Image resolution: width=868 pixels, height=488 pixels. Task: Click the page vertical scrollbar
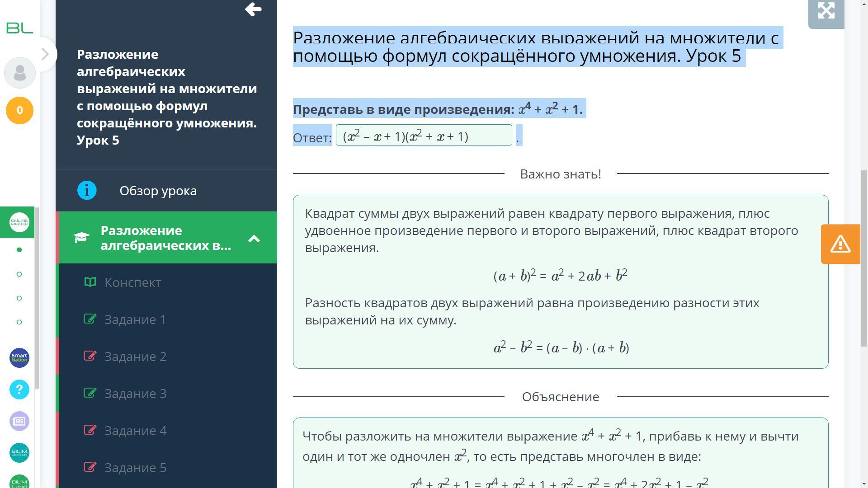tap(863, 258)
